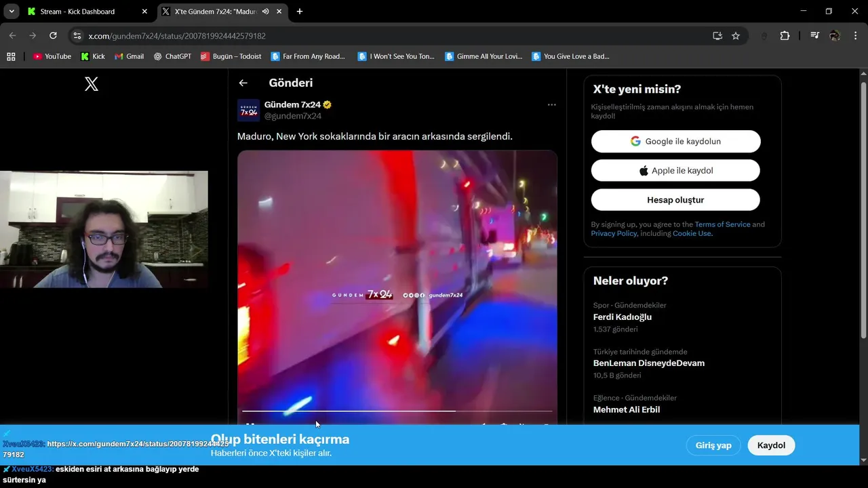This screenshot has height=488, width=868.
Task: Click the 'X'te yeni misin?' heading
Action: (x=637, y=89)
